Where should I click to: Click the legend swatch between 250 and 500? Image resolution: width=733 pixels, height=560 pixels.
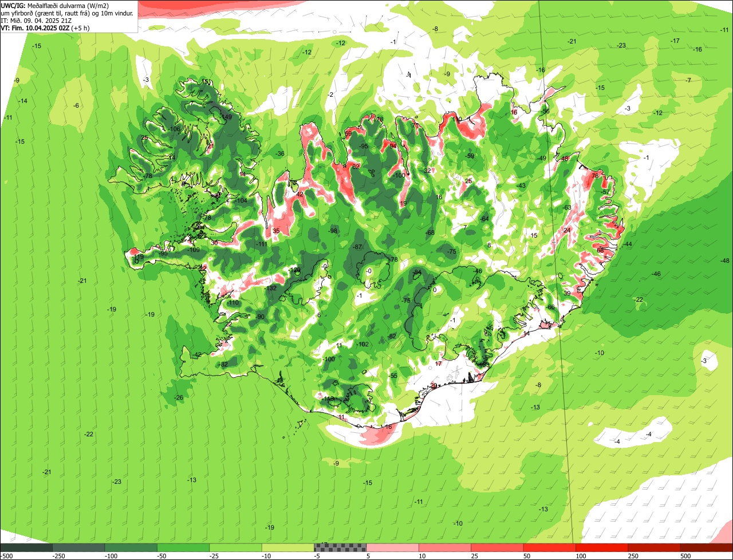click(655, 547)
